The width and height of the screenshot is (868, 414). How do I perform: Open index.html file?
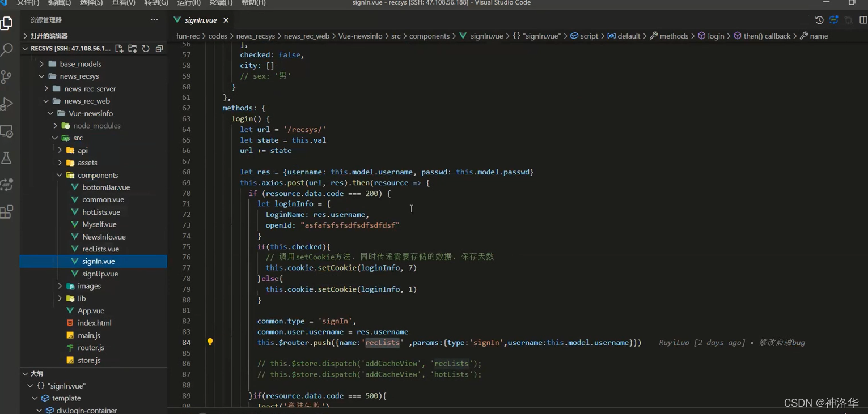tap(94, 323)
